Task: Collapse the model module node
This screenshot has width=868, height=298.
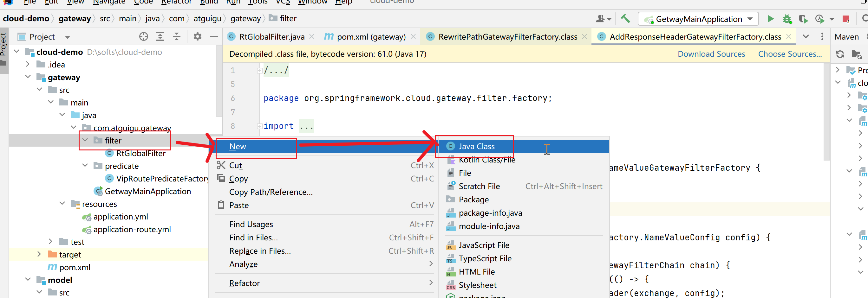Action: (x=28, y=280)
